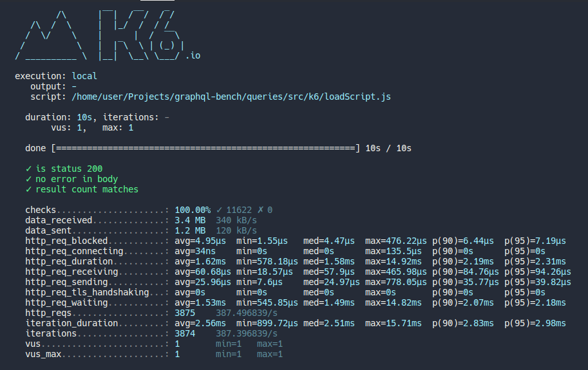Click the 'no error in body' check
The height and width of the screenshot is (370, 588).
pyautogui.click(x=71, y=179)
